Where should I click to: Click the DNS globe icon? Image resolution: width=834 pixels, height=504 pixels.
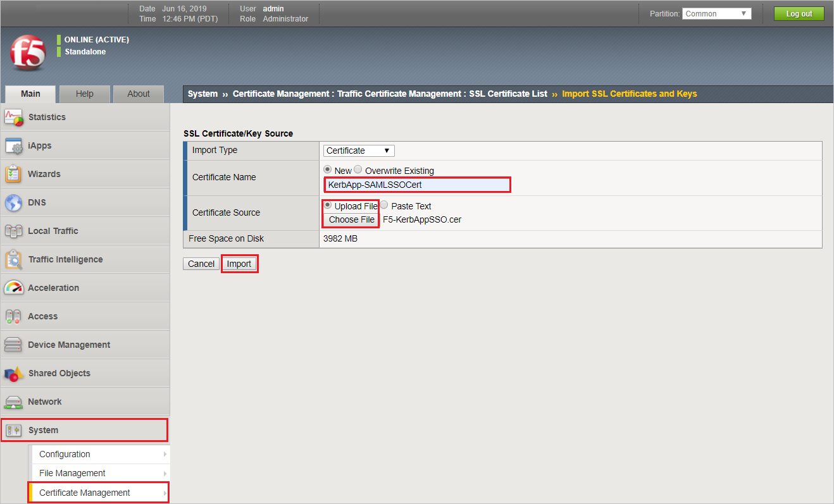[14, 202]
